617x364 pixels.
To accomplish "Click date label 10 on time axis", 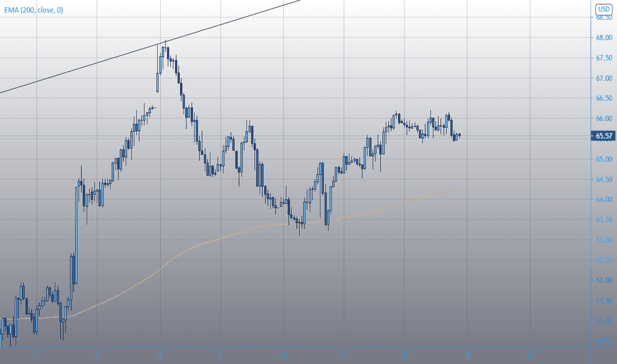I will [x=283, y=355].
